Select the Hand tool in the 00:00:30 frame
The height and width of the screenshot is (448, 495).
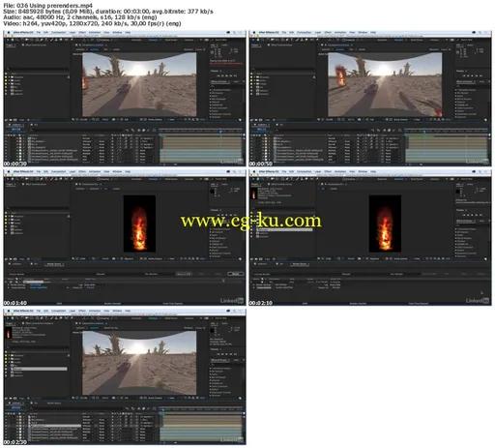(x=13, y=40)
